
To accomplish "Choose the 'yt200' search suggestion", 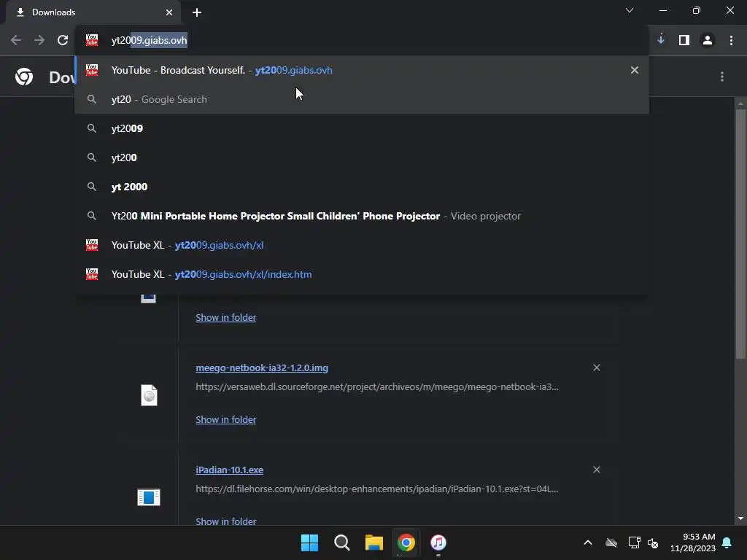I will tap(362, 157).
